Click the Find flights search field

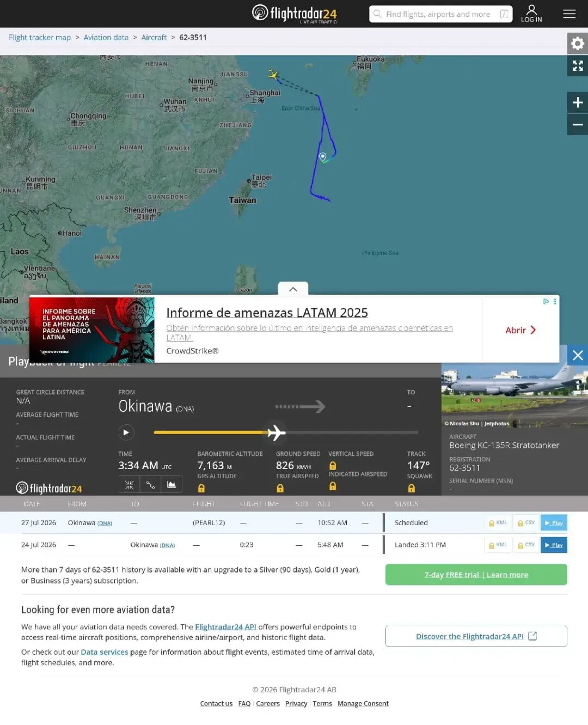click(441, 14)
